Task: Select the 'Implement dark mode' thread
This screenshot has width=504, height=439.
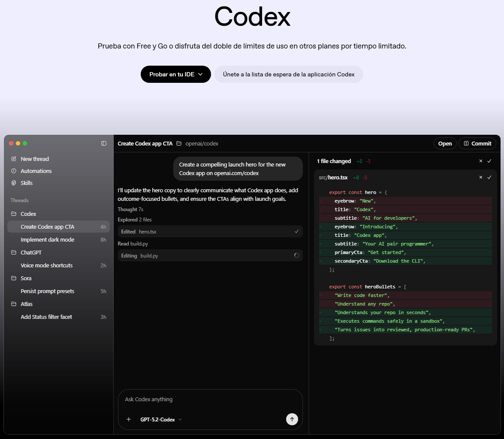Action: pos(58,239)
